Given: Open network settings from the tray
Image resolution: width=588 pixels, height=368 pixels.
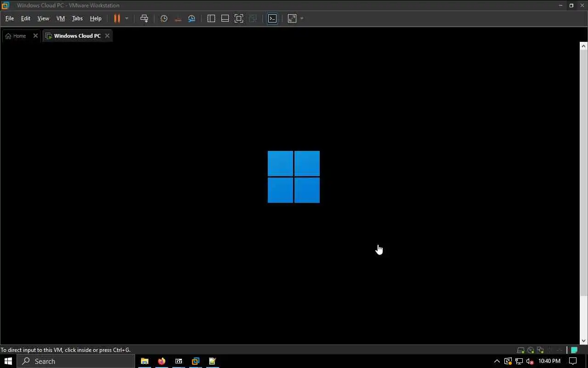Looking at the screenshot, I should pos(519,361).
